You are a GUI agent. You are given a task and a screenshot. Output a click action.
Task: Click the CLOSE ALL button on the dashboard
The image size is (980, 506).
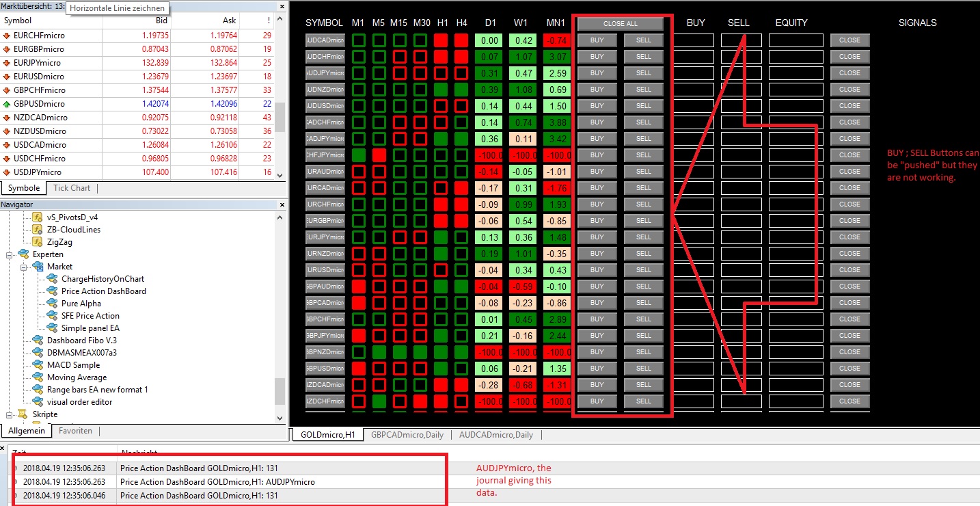[x=621, y=24]
